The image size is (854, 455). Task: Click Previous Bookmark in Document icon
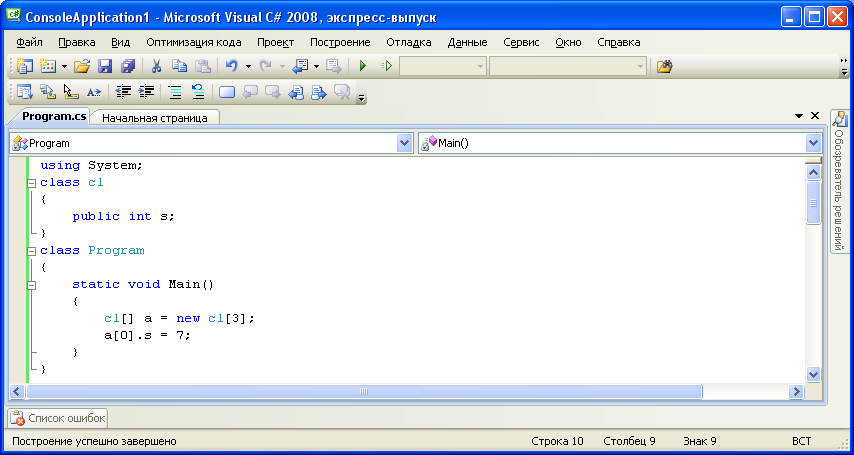click(296, 92)
